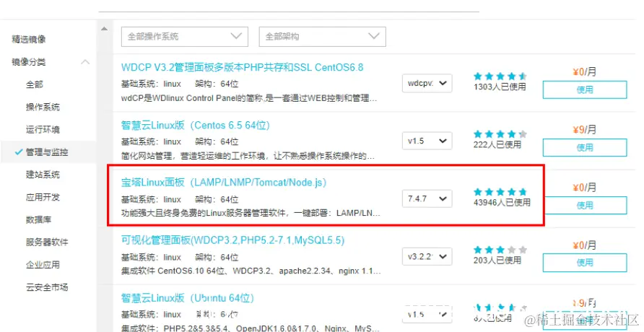
Task: Click the star rating of WDCP V3.2 image
Action: coord(500,76)
